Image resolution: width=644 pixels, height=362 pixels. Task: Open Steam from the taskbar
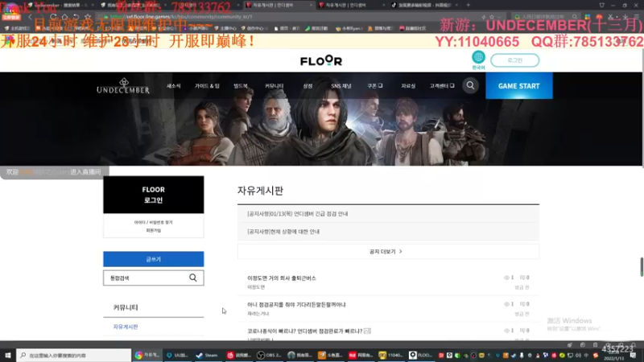(207, 355)
